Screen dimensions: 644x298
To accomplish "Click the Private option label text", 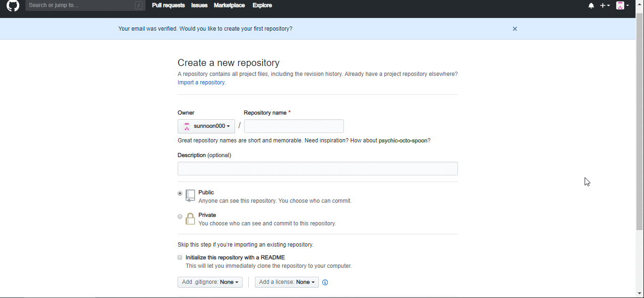I will (207, 215).
